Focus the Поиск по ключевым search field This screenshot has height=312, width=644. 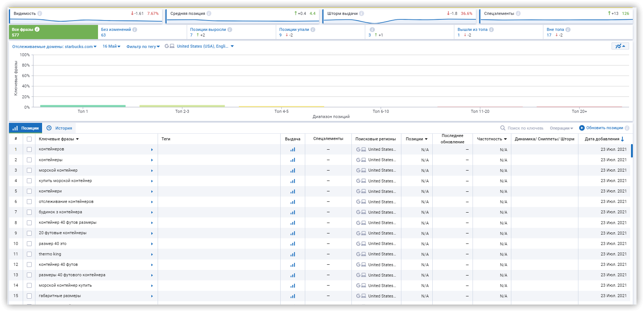tap(525, 128)
